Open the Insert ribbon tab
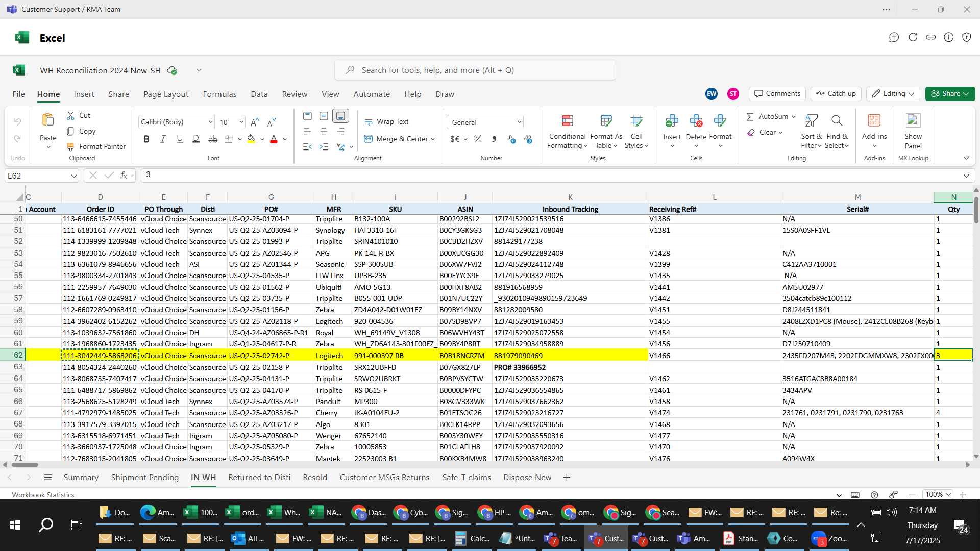This screenshot has height=551, width=980. point(84,94)
